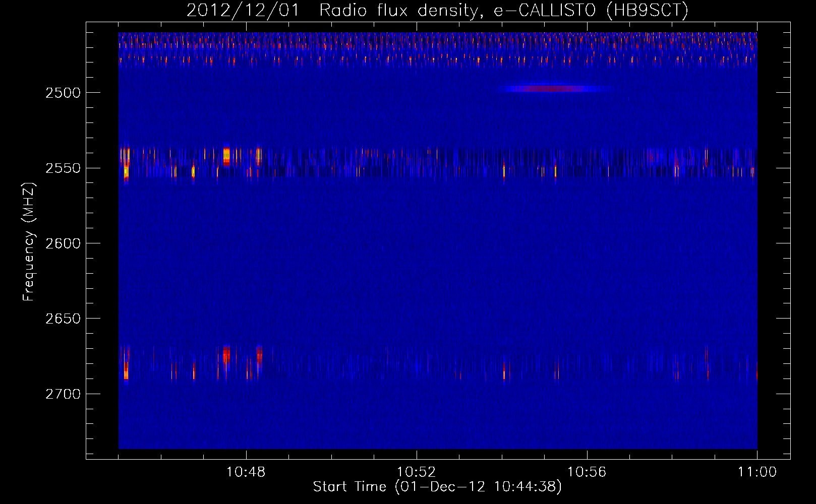816x504 pixels.
Task: Click the Start Time axis label
Action: [x=437, y=487]
